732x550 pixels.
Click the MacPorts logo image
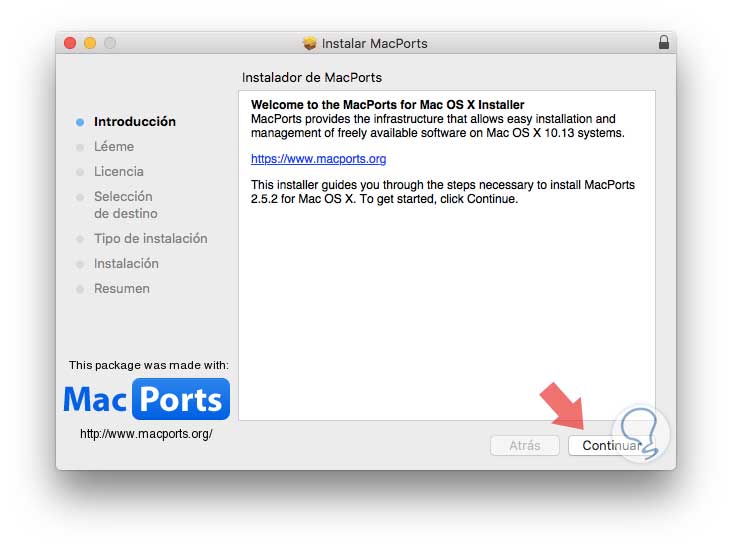click(x=147, y=399)
